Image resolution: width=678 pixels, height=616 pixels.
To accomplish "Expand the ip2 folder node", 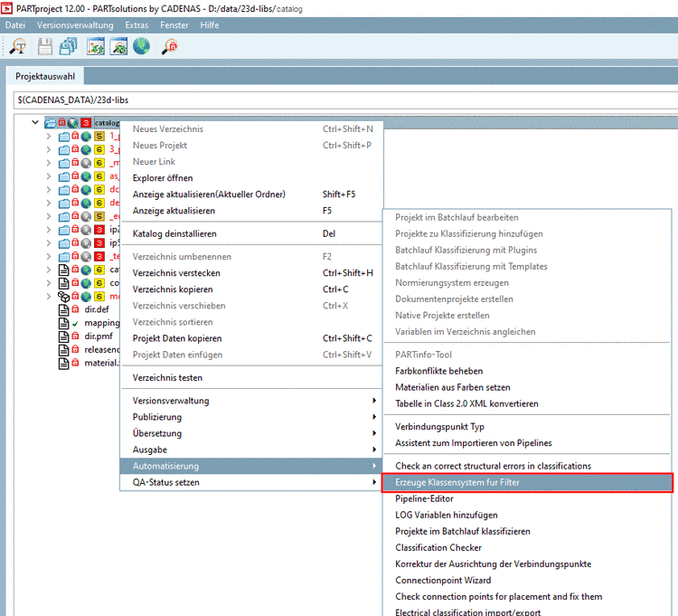I will (x=49, y=230).
